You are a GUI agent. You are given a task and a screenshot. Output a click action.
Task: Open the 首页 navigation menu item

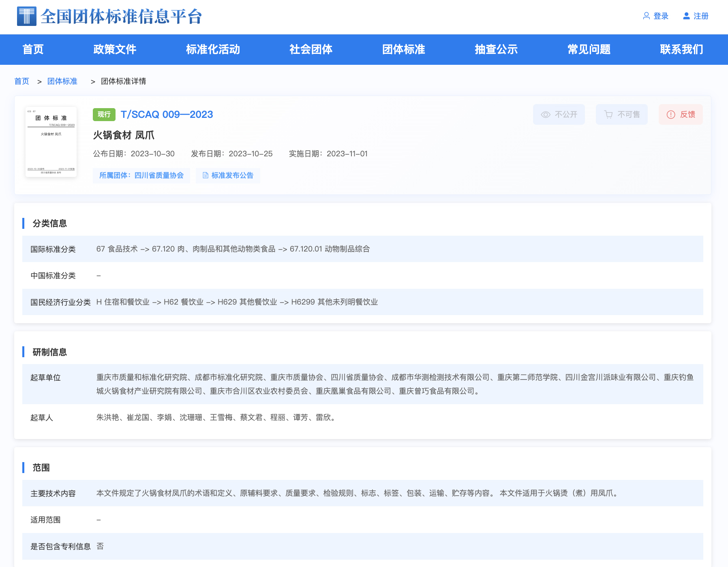pos(33,49)
